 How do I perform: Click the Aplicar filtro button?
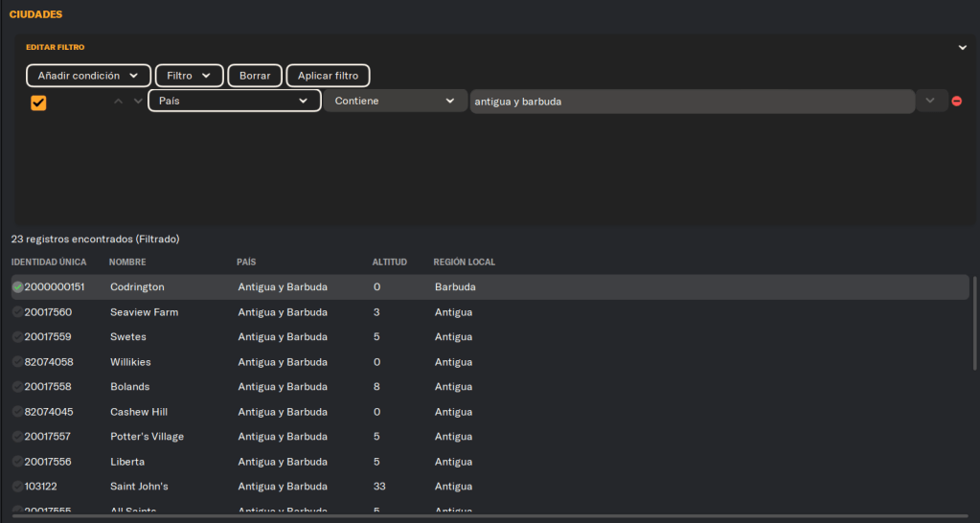coord(328,76)
